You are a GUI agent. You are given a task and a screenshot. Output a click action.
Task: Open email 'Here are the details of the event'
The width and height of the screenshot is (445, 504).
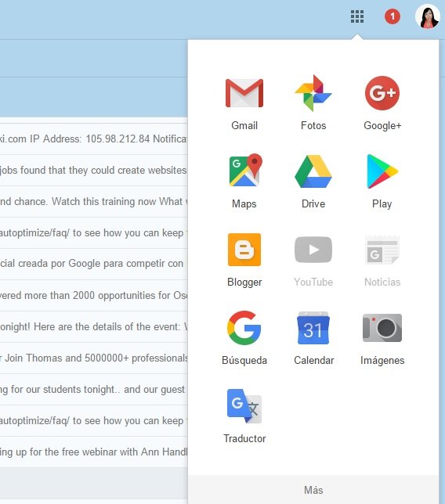(x=94, y=326)
